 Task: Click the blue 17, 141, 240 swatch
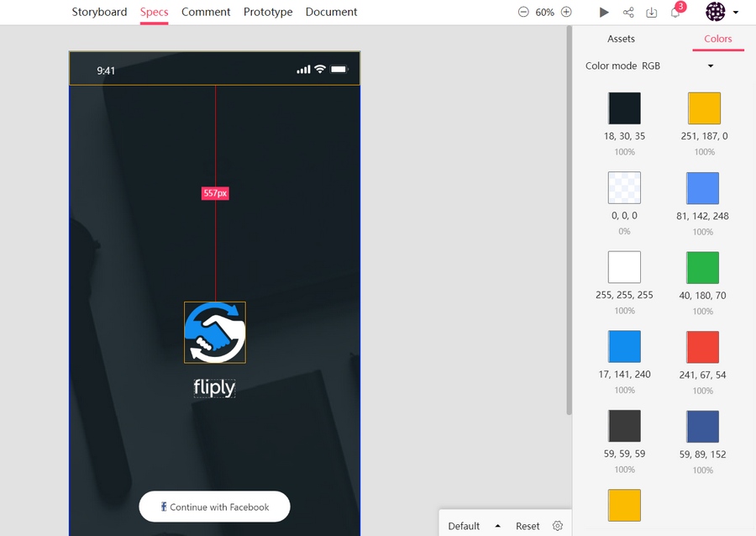pyautogui.click(x=624, y=347)
